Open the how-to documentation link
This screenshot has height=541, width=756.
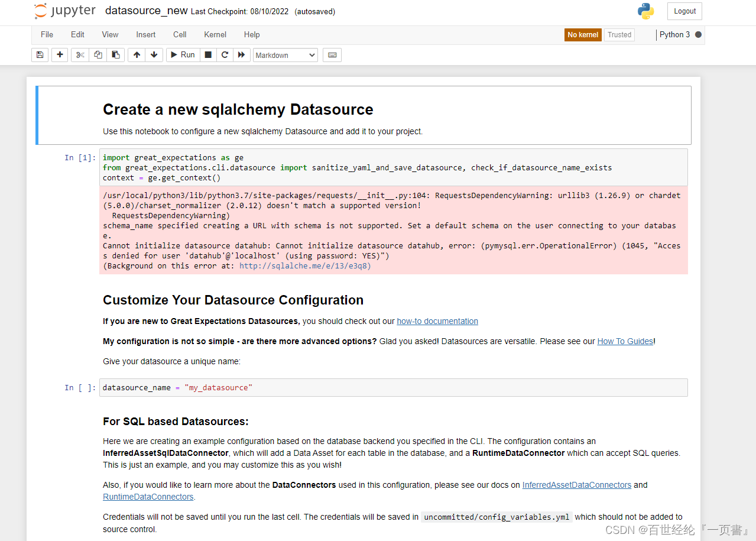pos(437,321)
